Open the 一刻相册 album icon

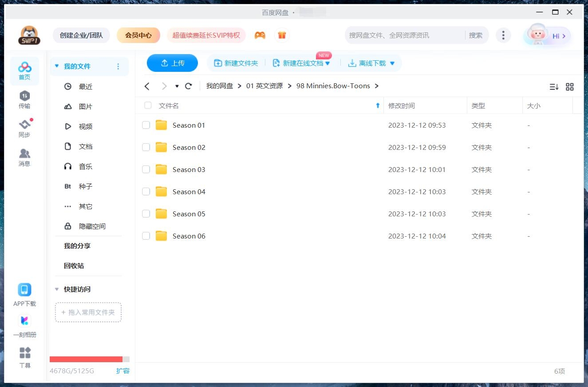(24, 321)
